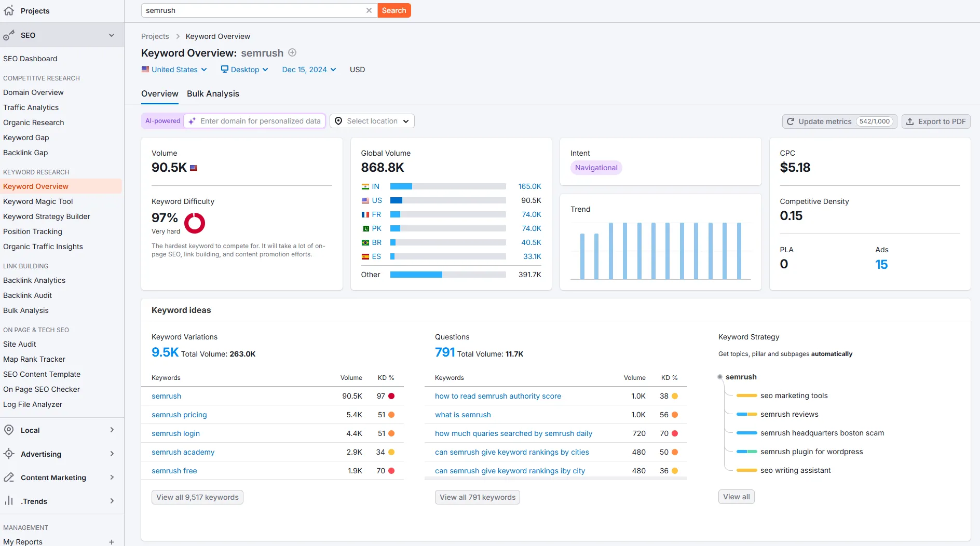Image resolution: width=980 pixels, height=546 pixels.
Task: Open the Desktop device dropdown
Action: (x=244, y=70)
